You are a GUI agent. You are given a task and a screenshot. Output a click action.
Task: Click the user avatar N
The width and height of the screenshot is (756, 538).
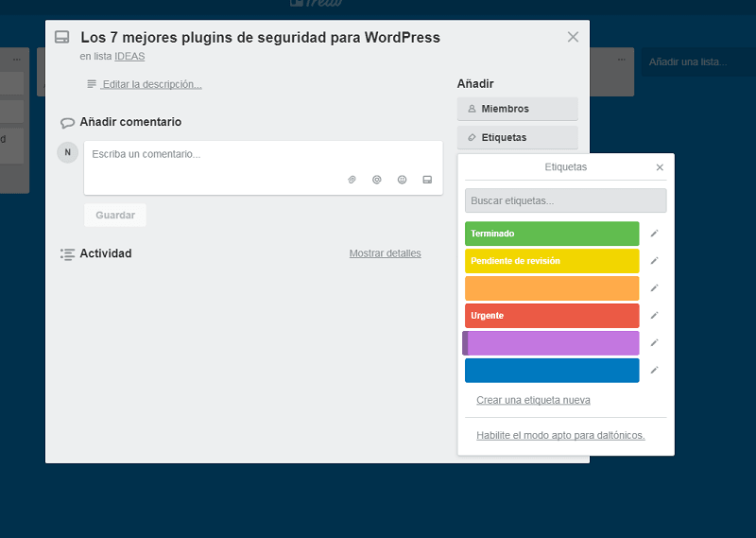click(67, 152)
